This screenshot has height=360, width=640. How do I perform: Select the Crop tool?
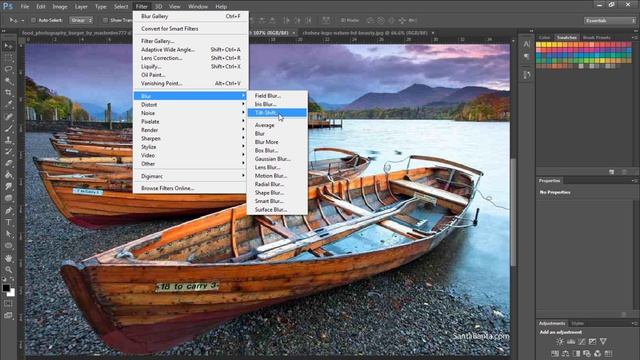8,93
